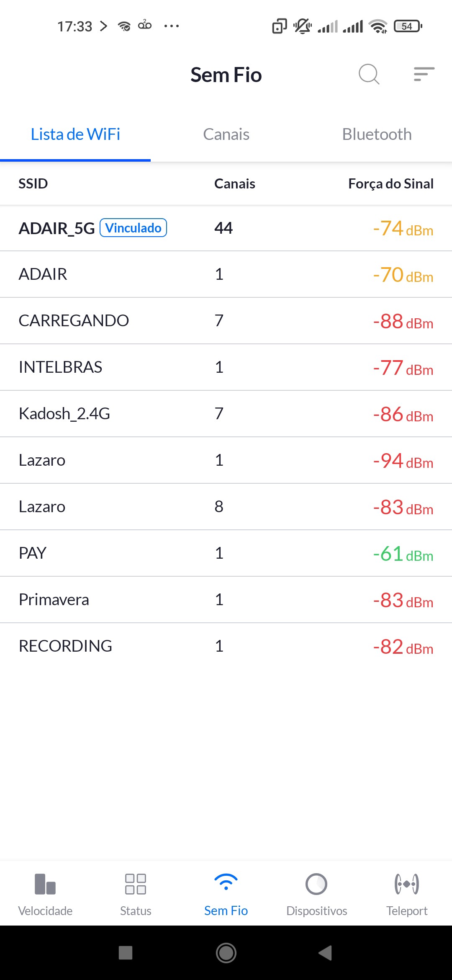
Task: Open the Velocidade speed test icon
Action: point(45,884)
